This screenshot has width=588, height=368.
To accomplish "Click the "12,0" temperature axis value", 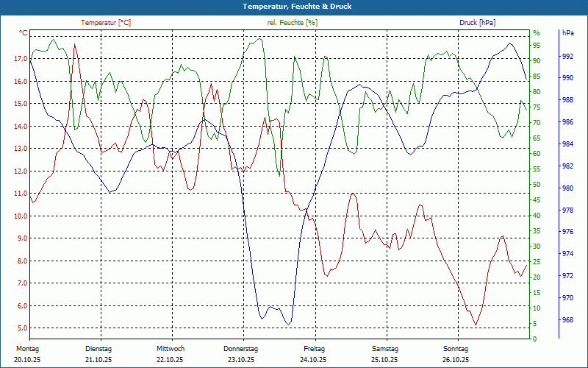I will [x=21, y=171].
